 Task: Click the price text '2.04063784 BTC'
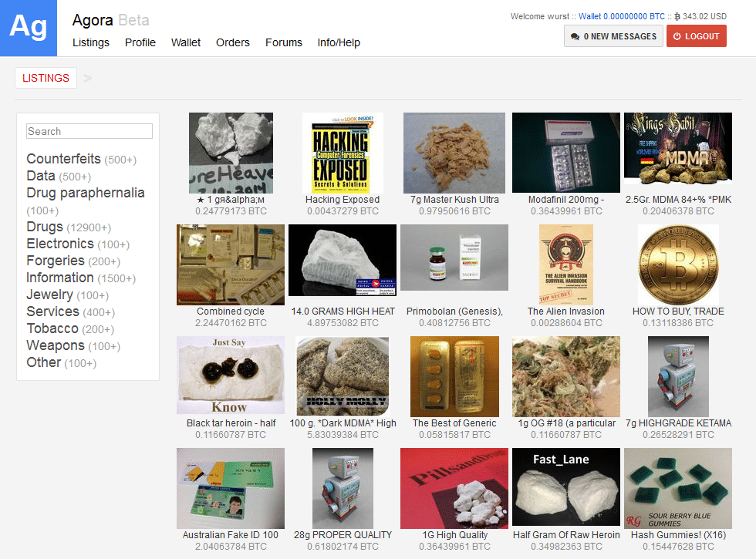pos(231,547)
